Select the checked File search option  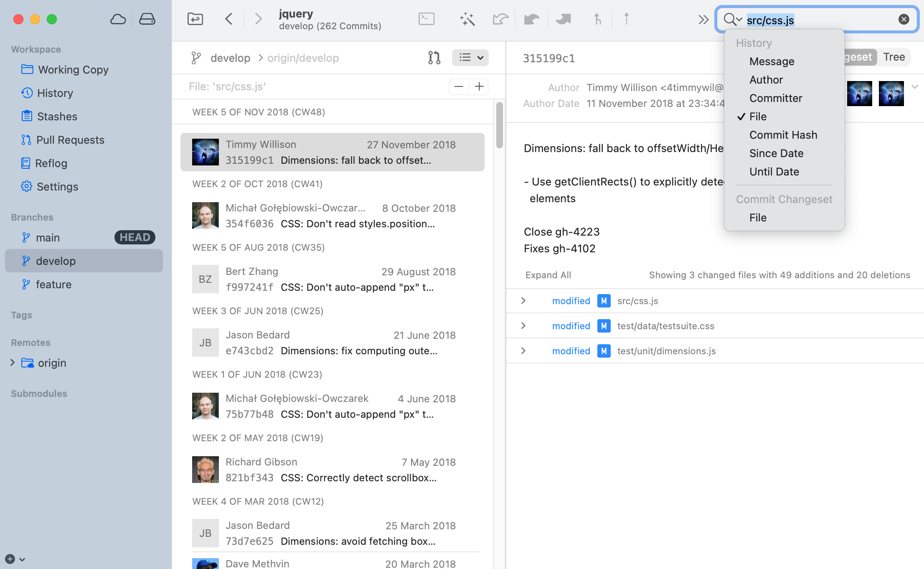pyautogui.click(x=758, y=117)
